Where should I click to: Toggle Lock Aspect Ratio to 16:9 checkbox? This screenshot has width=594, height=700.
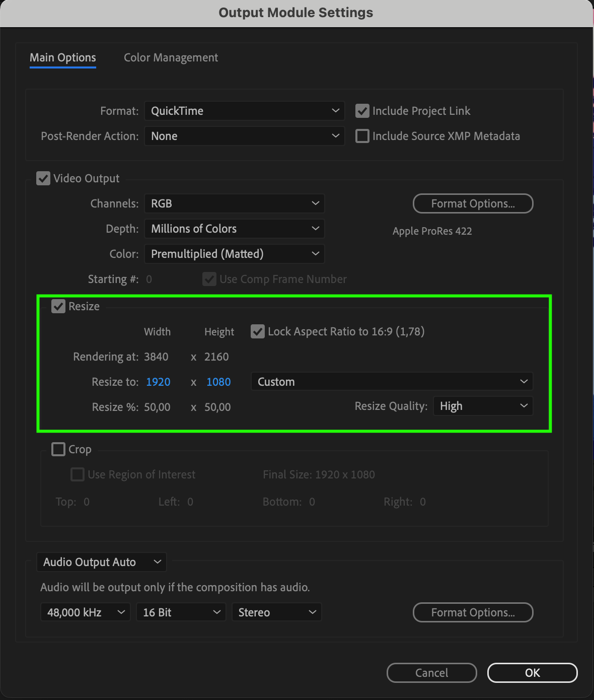pos(258,331)
